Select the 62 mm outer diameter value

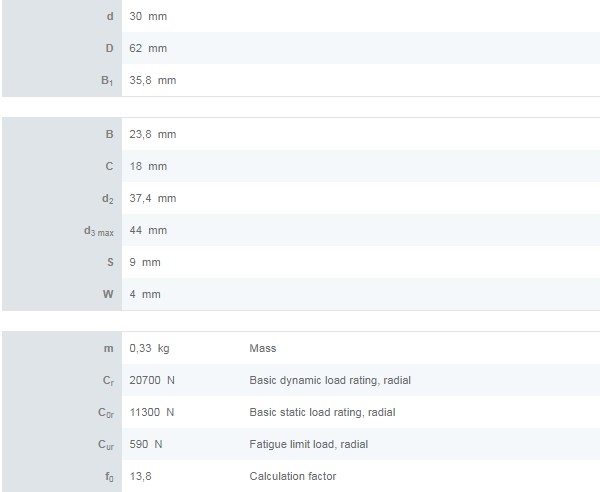click(x=148, y=48)
